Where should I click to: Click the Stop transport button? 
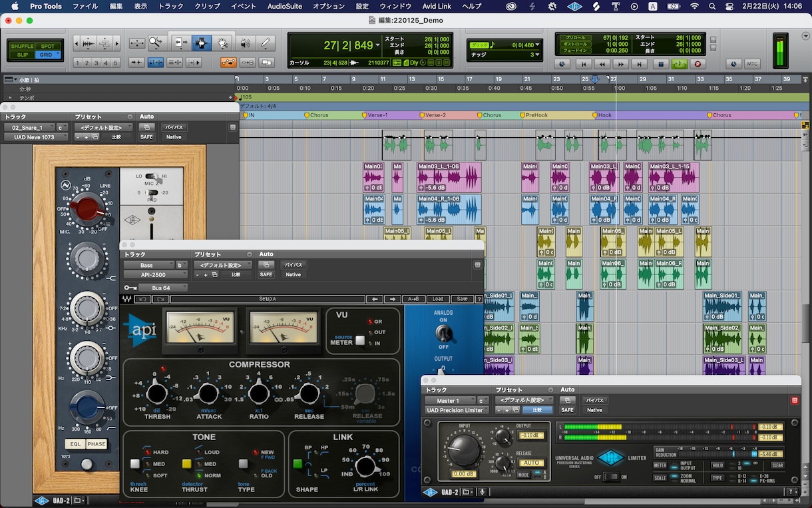(x=661, y=64)
